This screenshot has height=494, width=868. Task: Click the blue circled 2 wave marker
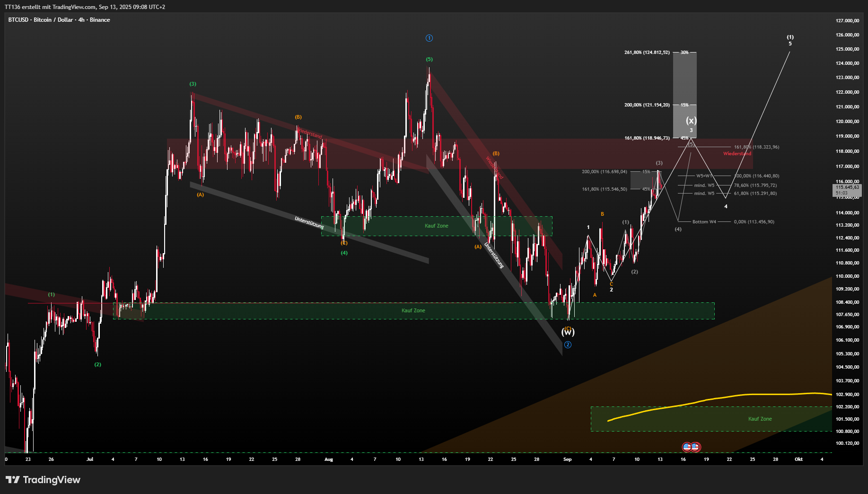[x=568, y=345]
